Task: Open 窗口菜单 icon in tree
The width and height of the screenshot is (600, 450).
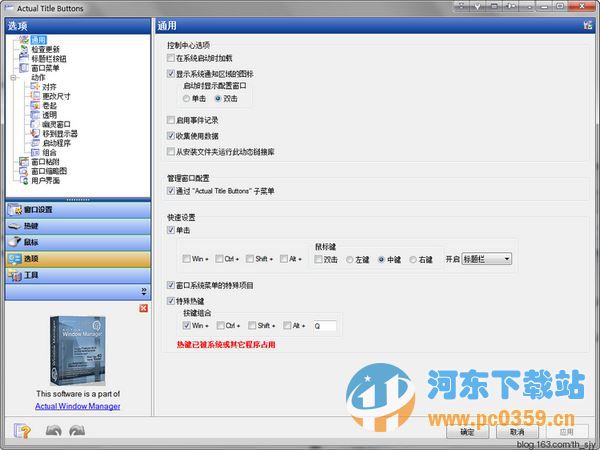Action: pos(24,68)
